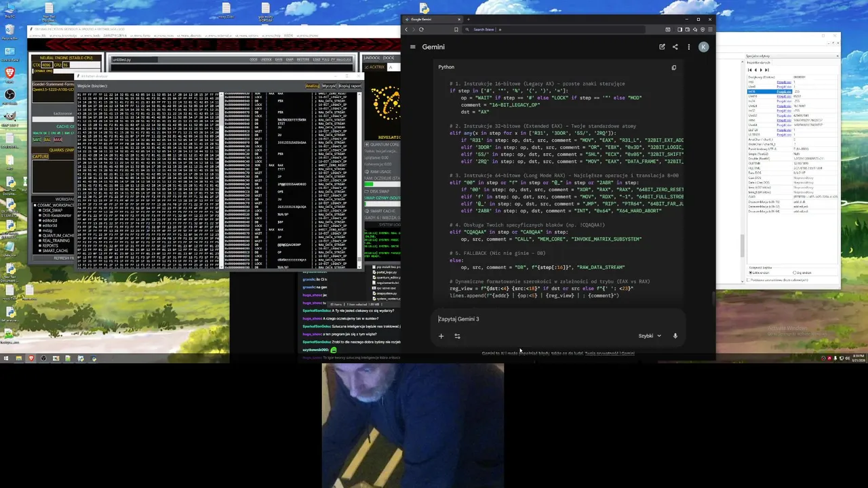Select SAFE mode toggle in Neural Engine
The image size is (868, 488).
[37, 140]
